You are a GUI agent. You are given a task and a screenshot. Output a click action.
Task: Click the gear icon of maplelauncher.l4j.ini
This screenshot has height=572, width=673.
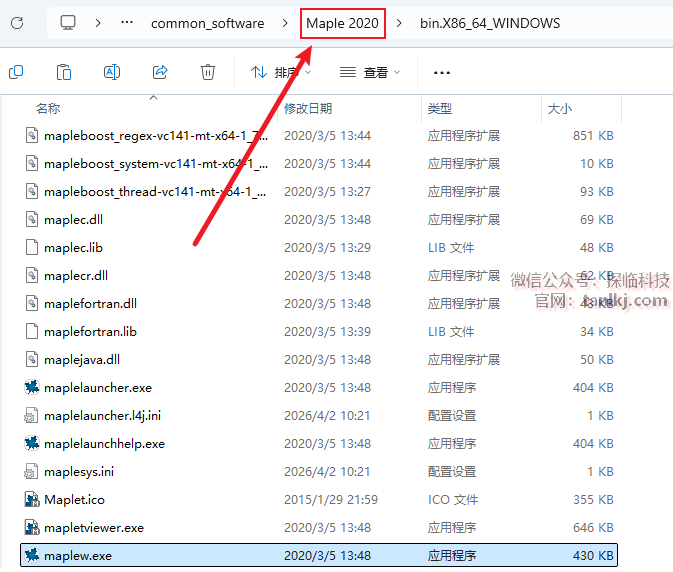pos(31,416)
